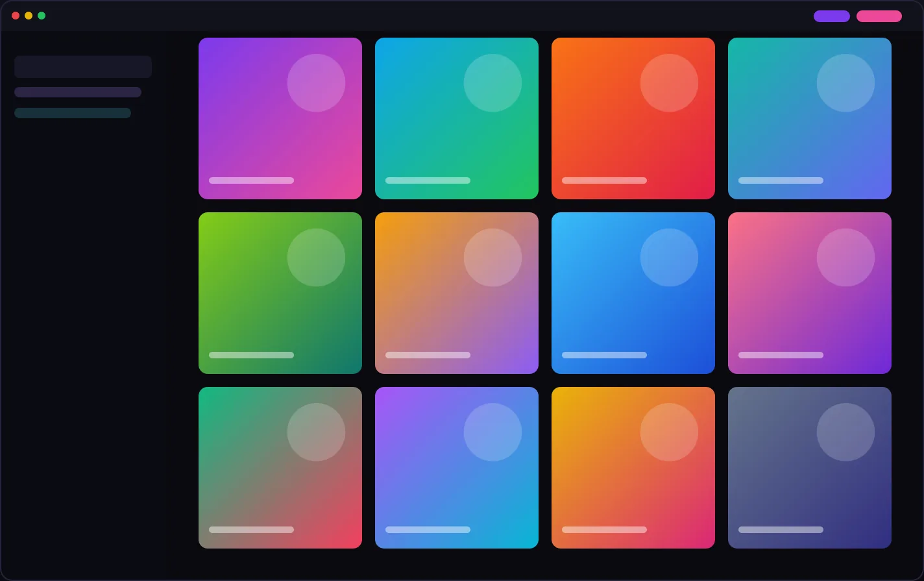The width and height of the screenshot is (924, 581).
Task: Open the sky-blue to deep-blue card
Action: tap(633, 293)
